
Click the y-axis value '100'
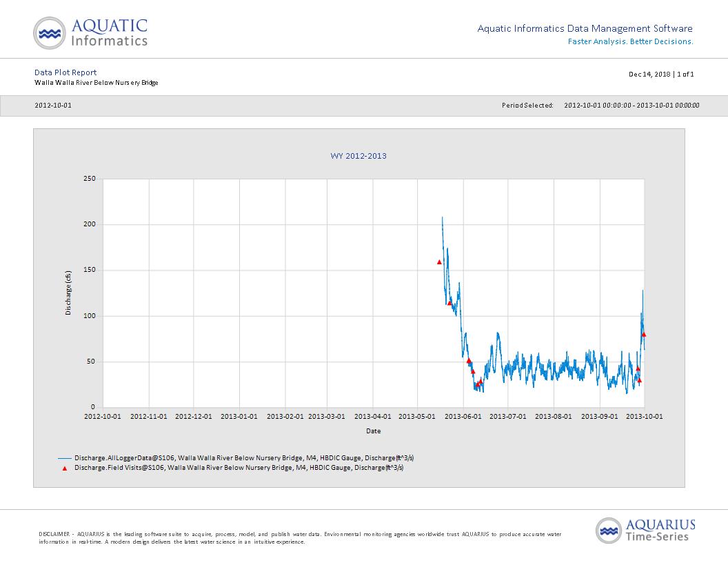[x=90, y=316]
